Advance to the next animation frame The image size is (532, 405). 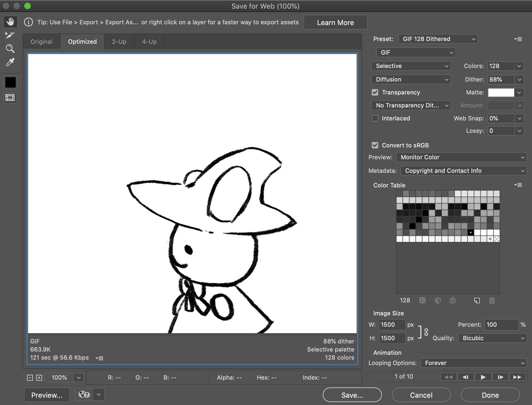500,376
